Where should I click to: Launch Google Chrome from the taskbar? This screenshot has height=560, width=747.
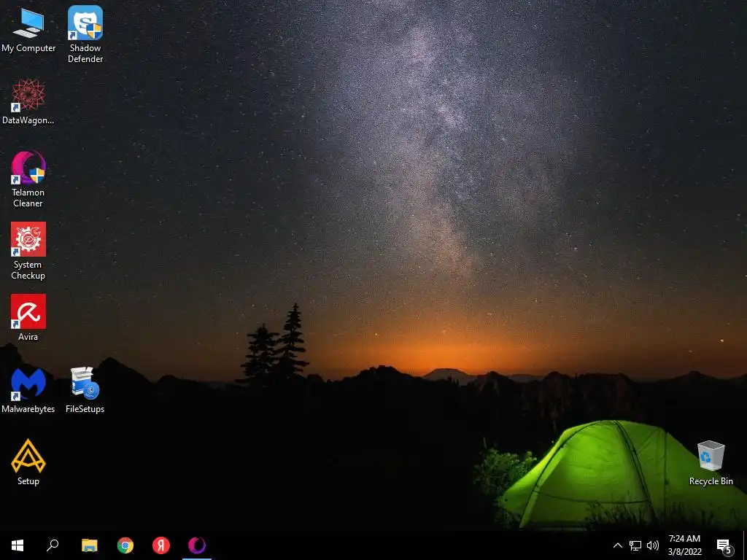pyautogui.click(x=125, y=545)
